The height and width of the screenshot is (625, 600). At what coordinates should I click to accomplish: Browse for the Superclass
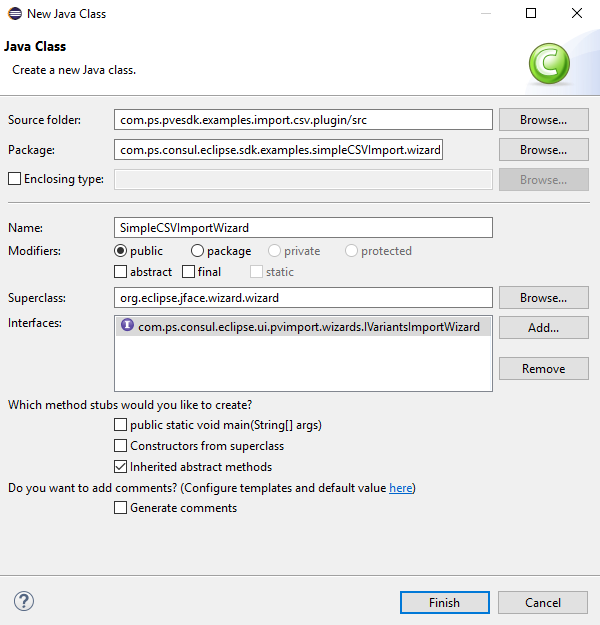pos(543,298)
